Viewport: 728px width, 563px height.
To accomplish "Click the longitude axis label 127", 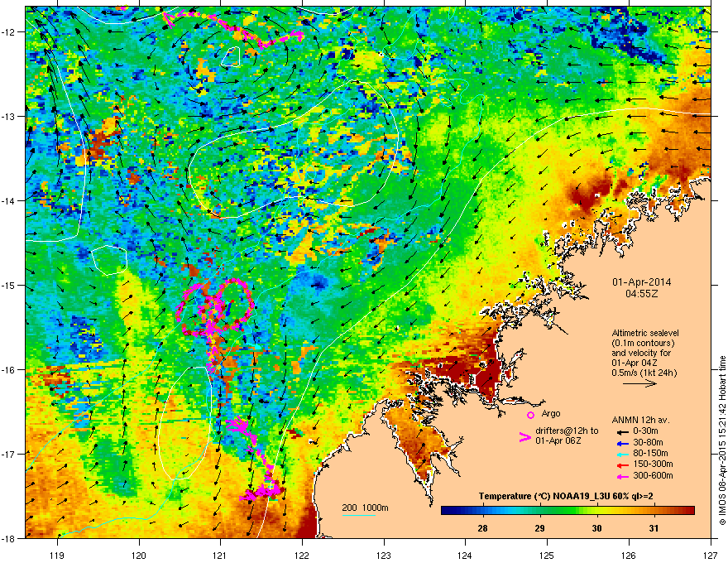I will (711, 555).
